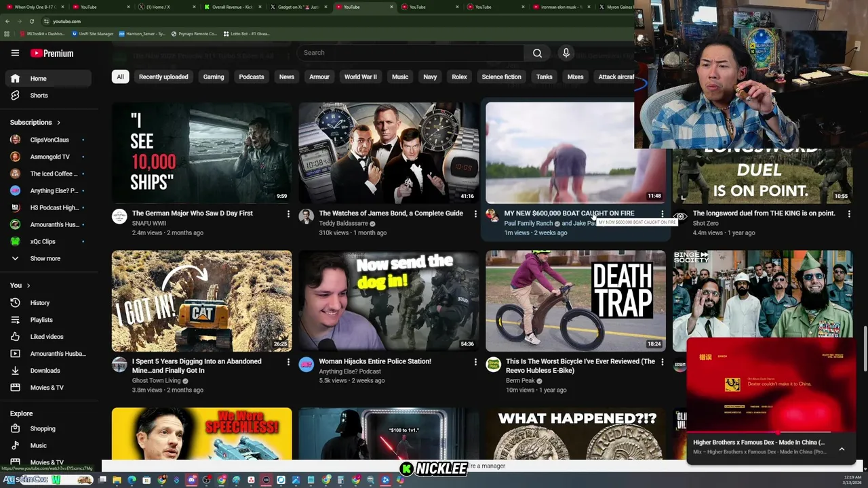Click Anything Else? Podcast channel avatar
The height and width of the screenshot is (488, 868).
pos(307,365)
